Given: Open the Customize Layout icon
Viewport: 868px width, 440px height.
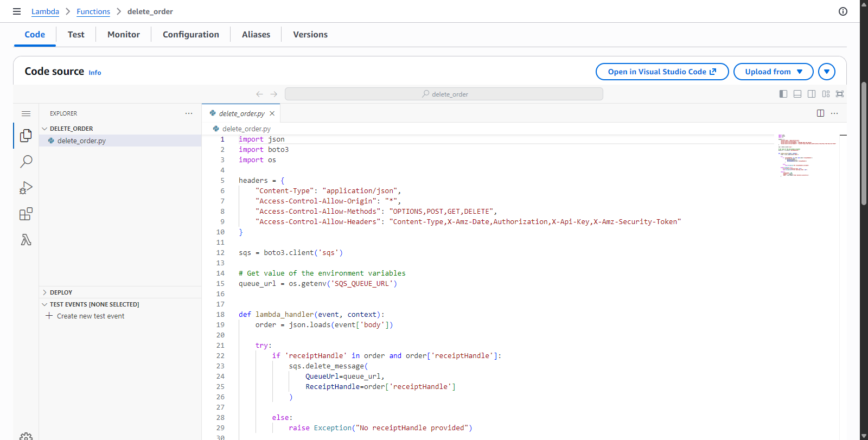Looking at the screenshot, I should pyautogui.click(x=826, y=94).
